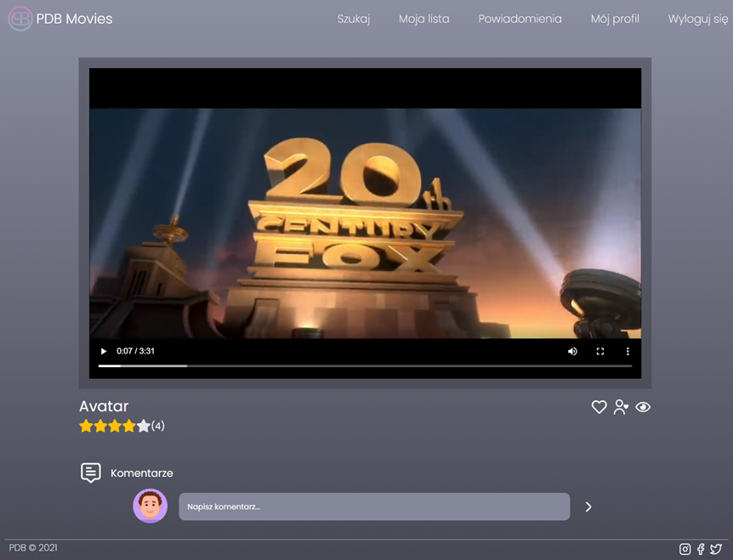Mark Avatar as watched with the eye icon
This screenshot has height=560, width=733.
(643, 407)
